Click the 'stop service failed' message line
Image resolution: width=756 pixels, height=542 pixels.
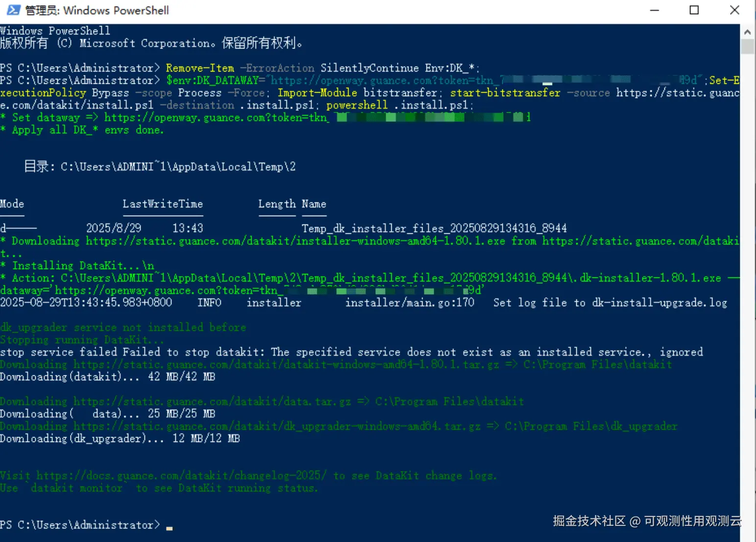point(352,352)
